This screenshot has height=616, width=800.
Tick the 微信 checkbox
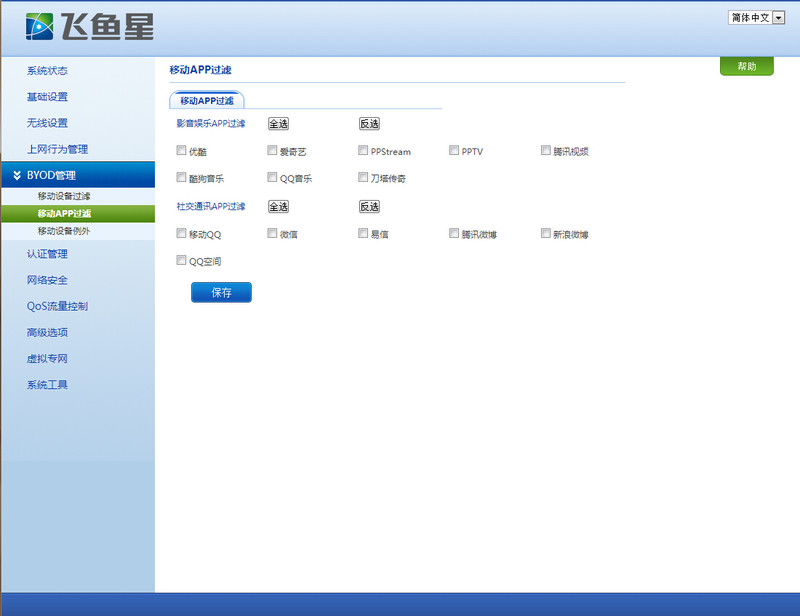(272, 233)
